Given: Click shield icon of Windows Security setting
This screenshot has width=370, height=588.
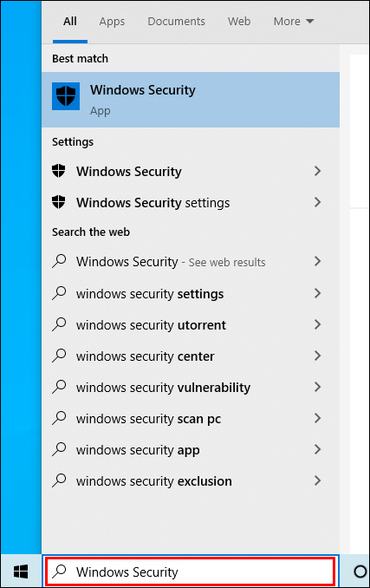Looking at the screenshot, I should point(58,171).
